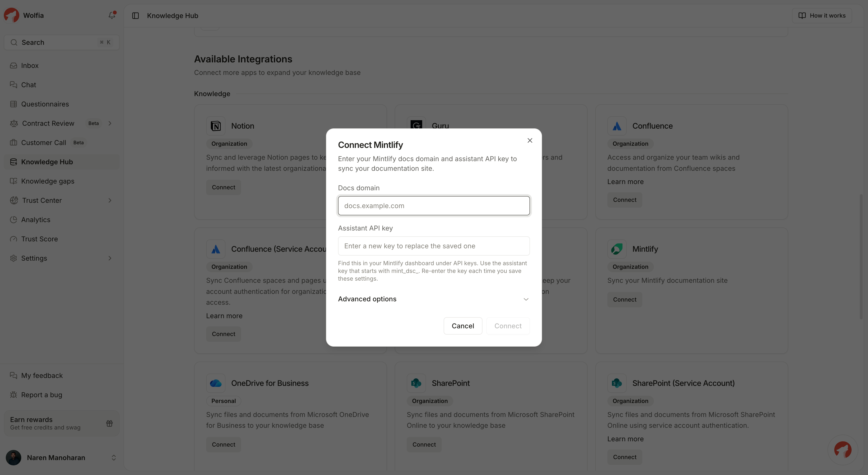Focus the Assistant API key field

pos(434,246)
